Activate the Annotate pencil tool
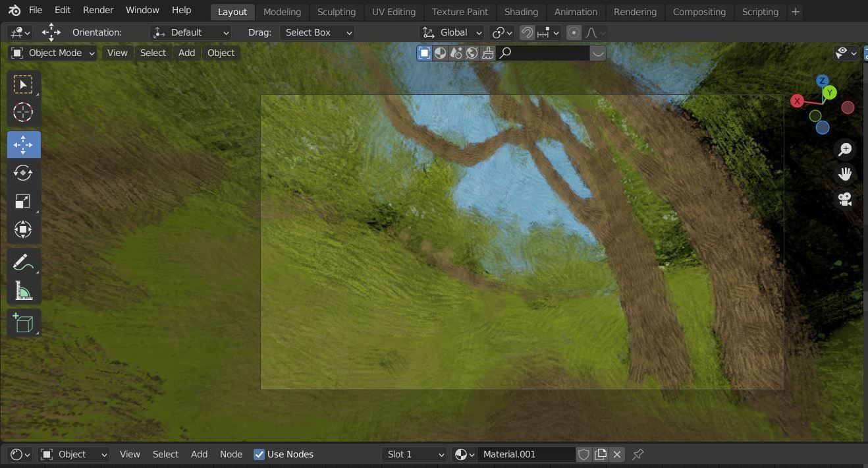 pyautogui.click(x=23, y=262)
